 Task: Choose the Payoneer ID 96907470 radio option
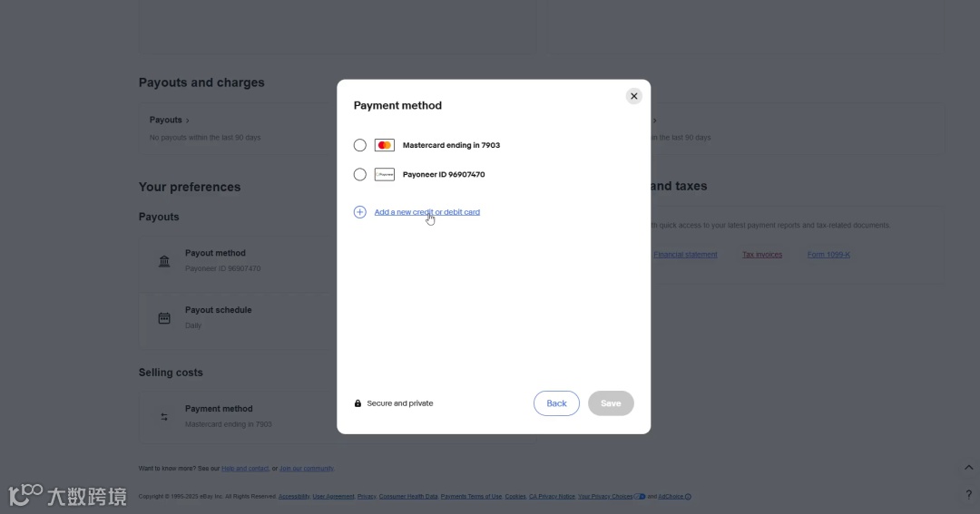pos(360,174)
